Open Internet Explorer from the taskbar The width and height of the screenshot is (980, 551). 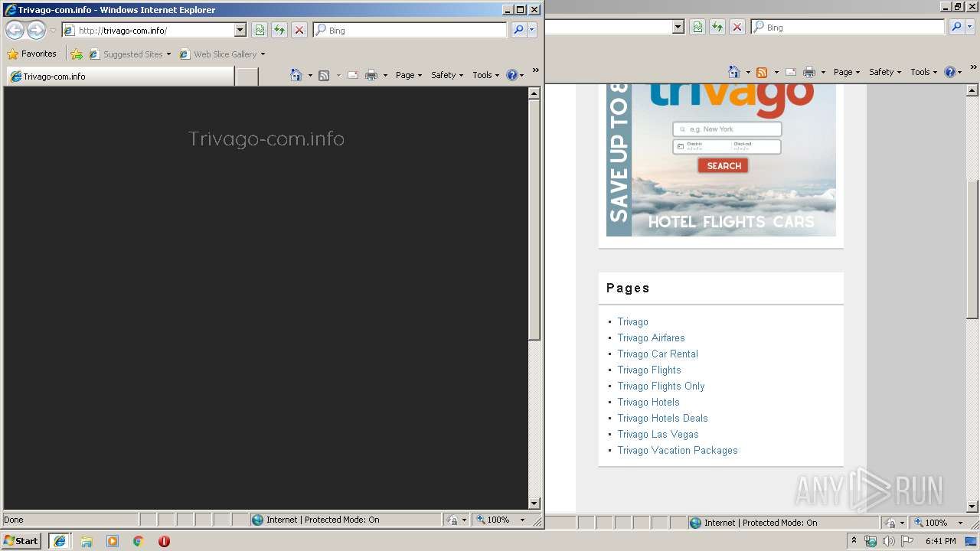pos(59,541)
